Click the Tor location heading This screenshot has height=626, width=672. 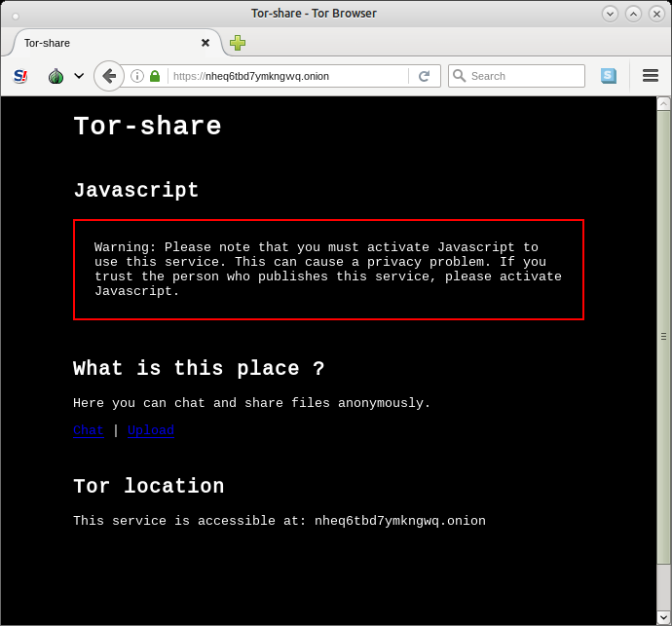pos(149,486)
